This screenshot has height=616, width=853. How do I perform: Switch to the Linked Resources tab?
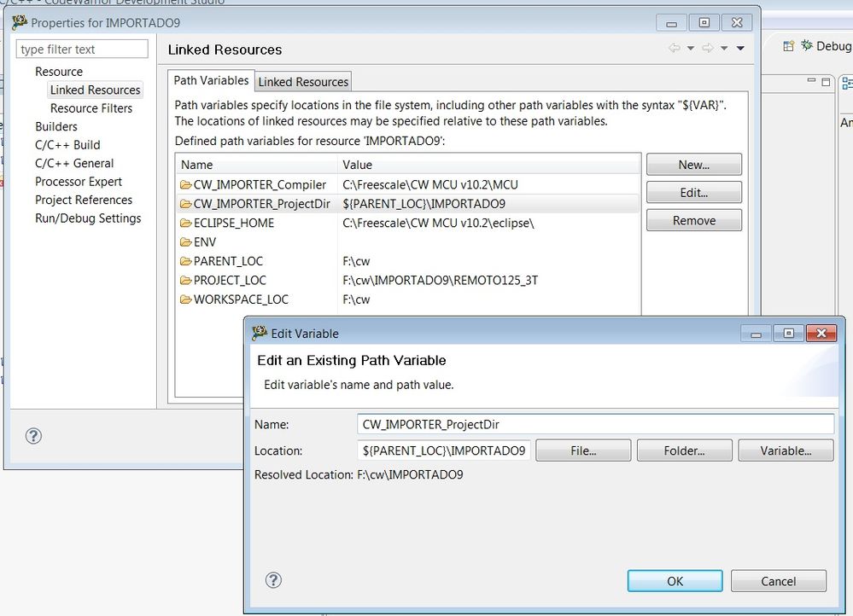[x=303, y=82]
